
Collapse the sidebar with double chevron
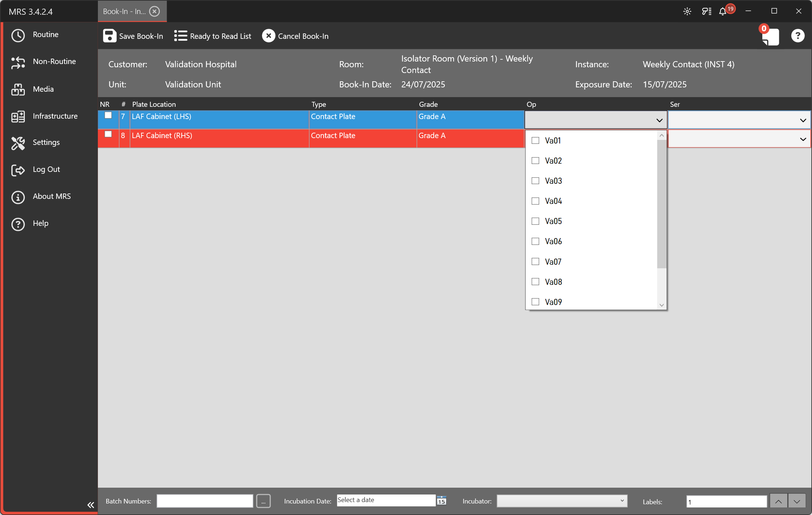(x=91, y=505)
